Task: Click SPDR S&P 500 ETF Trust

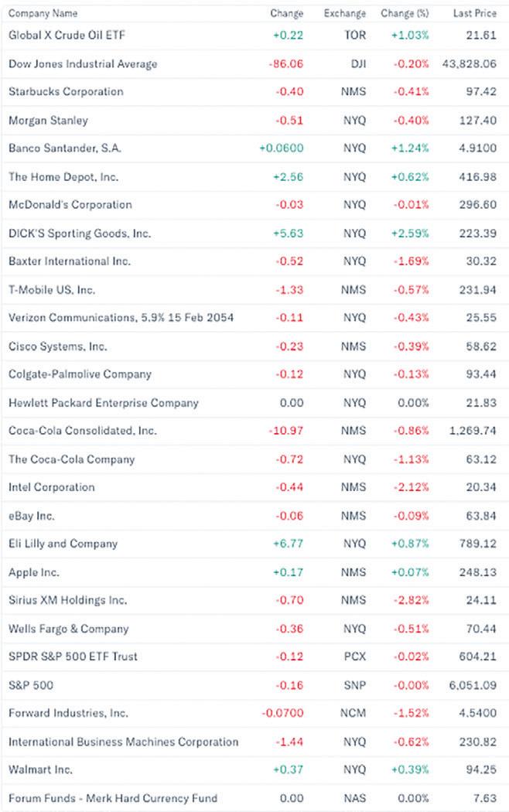Action: (73, 656)
